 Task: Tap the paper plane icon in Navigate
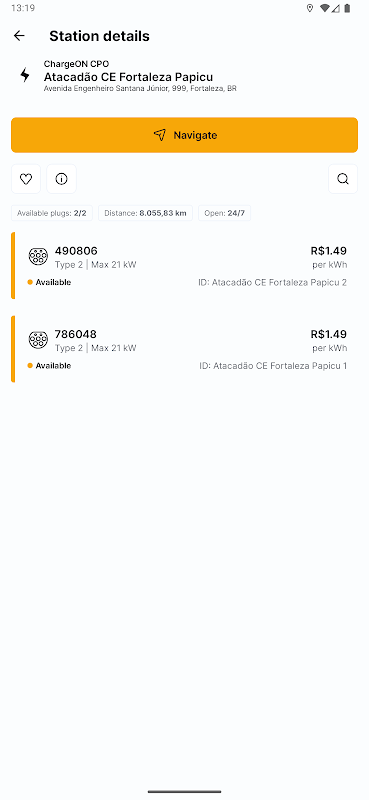pos(160,135)
